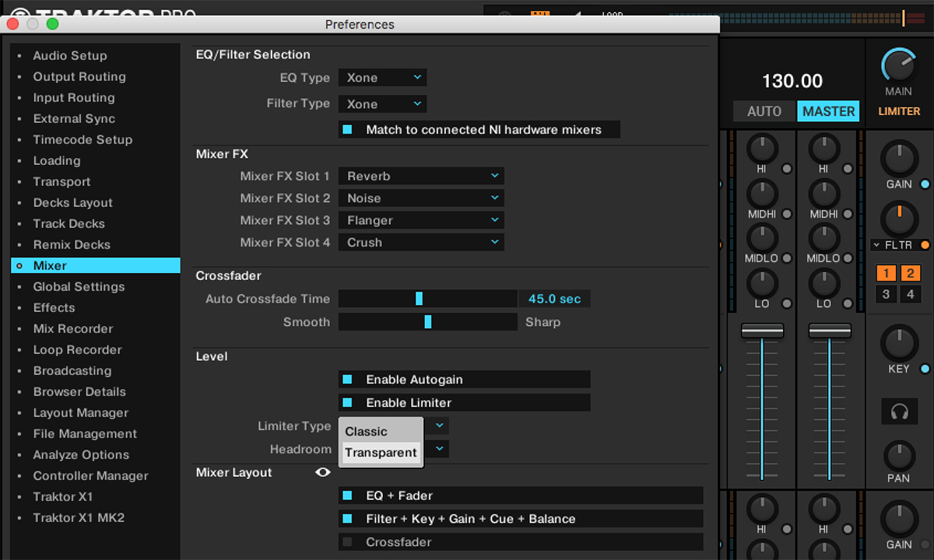This screenshot has width=934, height=560.
Task: Toggle the headphone cue button
Action: pos(899,411)
